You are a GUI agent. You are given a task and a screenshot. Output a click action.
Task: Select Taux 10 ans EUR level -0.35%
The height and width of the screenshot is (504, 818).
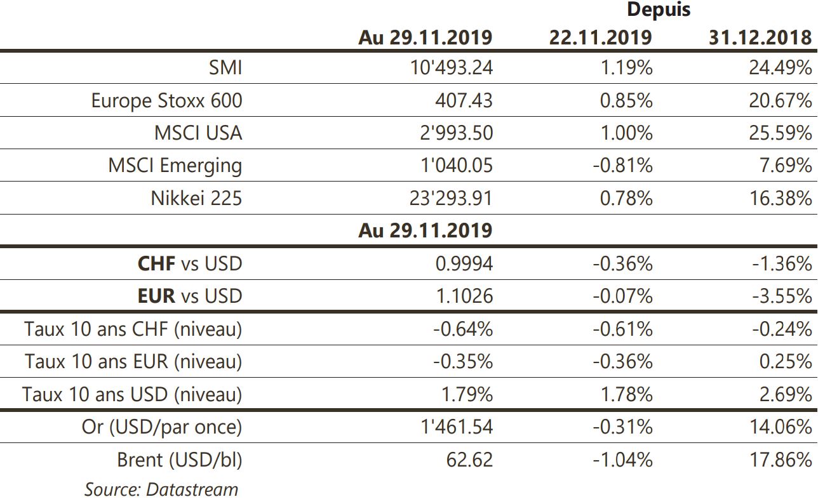tap(463, 361)
